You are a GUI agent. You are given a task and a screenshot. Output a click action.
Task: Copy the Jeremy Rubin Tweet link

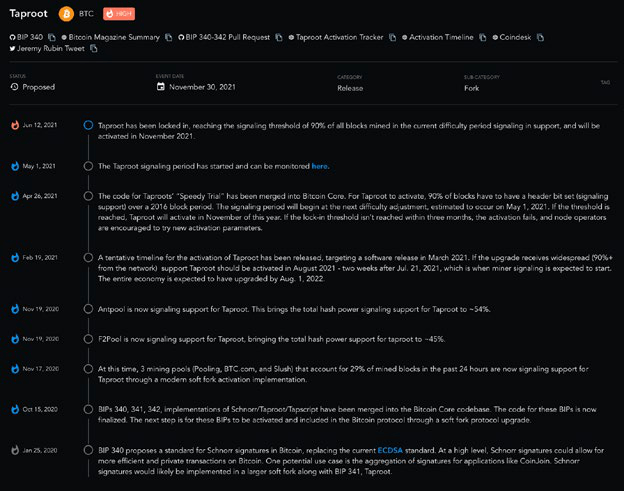(x=92, y=48)
